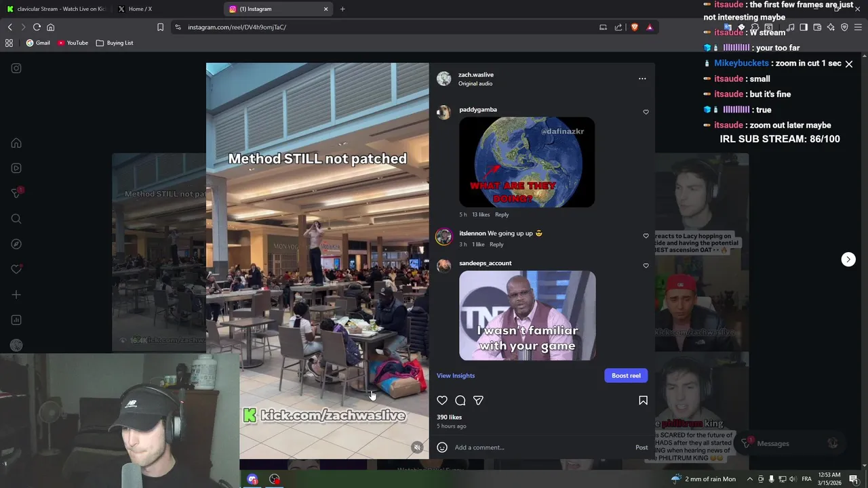Toggle browser sidebar panel
Screen dimensions: 868x488
(x=804, y=27)
